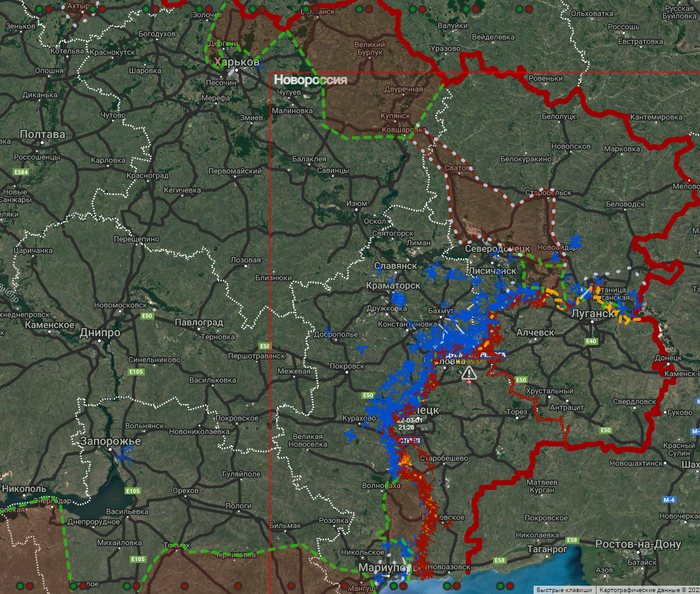
Task: Click the Новороссия region label
Action: 310,80
